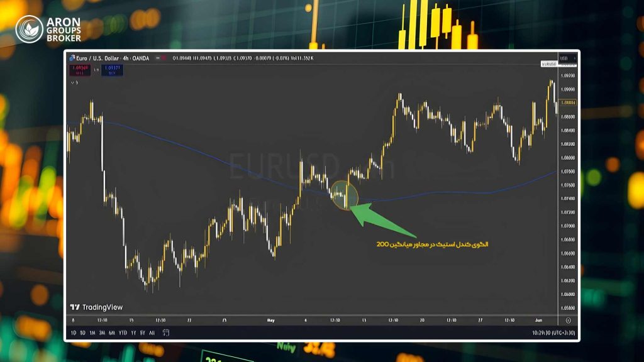Viewport: 644px width, 362px height.
Task: Click the orange current price label
Action: tap(568, 102)
